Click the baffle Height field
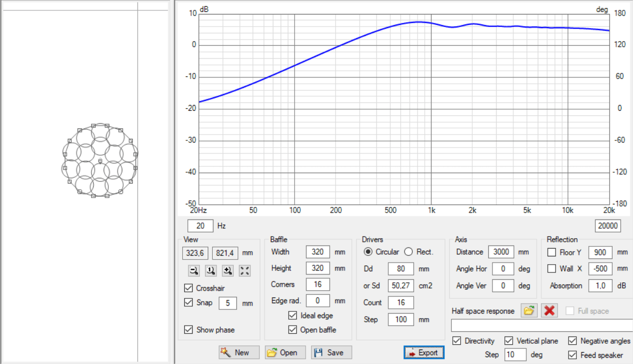The height and width of the screenshot is (364, 633). [318, 268]
